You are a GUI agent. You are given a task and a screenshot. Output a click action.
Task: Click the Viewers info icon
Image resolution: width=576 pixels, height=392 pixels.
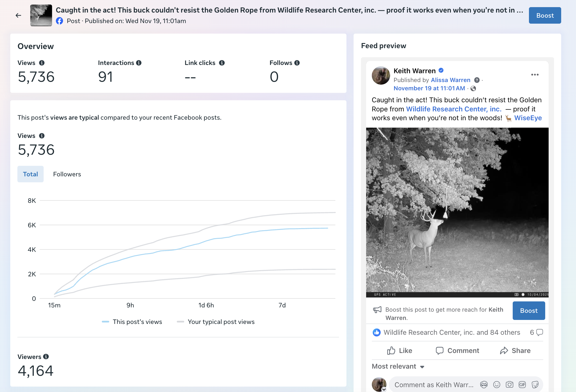tap(46, 357)
